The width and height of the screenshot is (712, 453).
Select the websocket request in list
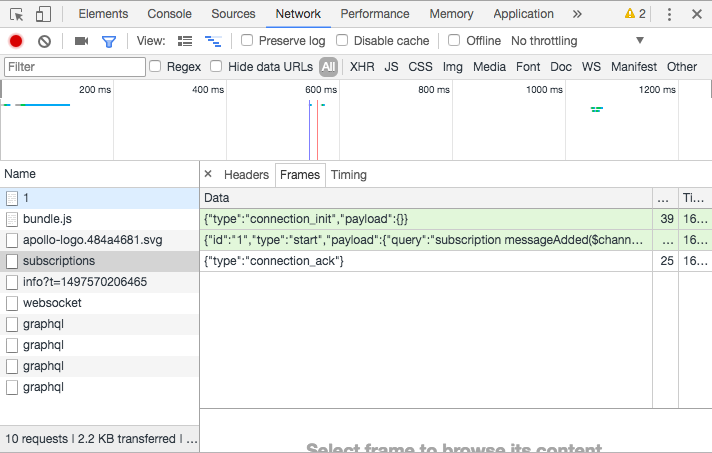pyautogui.click(x=52, y=303)
